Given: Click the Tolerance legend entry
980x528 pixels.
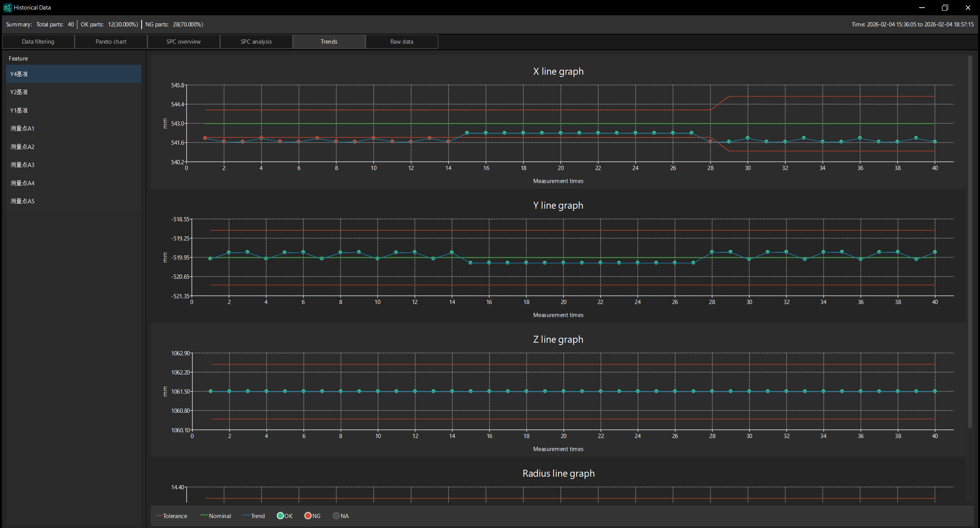Looking at the screenshot, I should [172, 516].
